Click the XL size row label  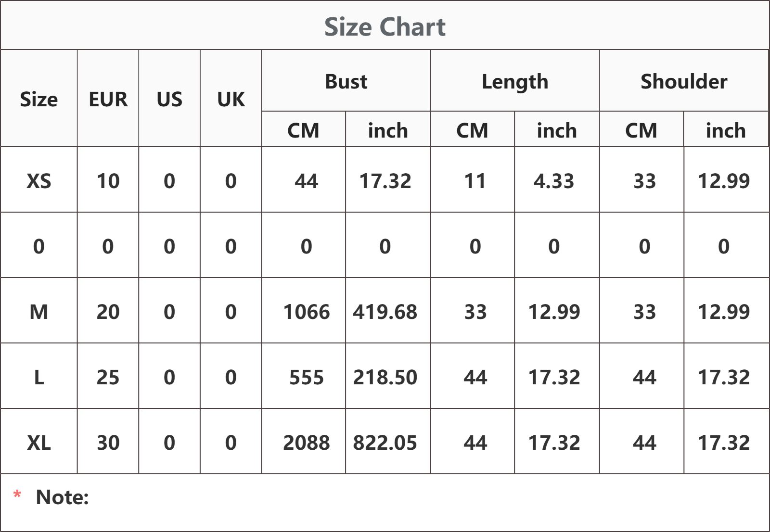tap(39, 443)
